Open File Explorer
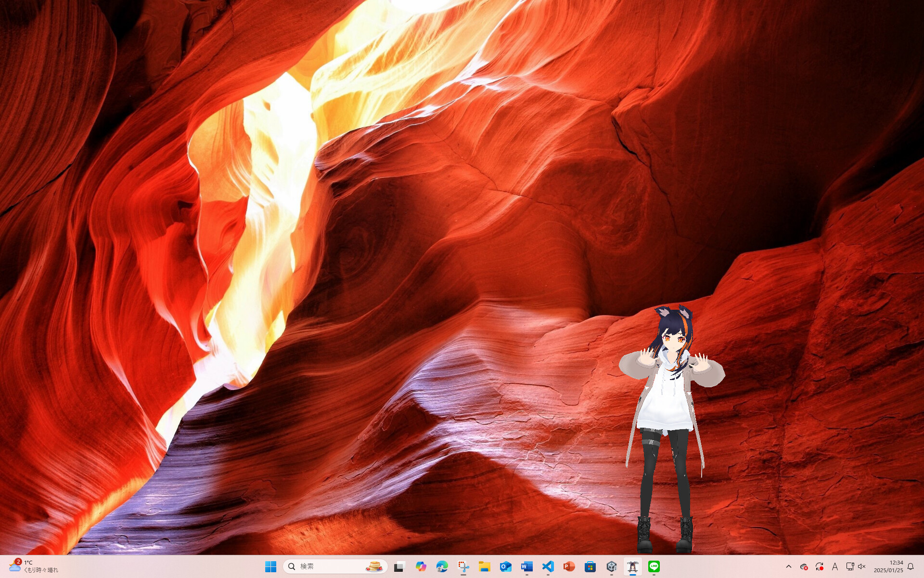The width and height of the screenshot is (924, 578). coord(484,566)
